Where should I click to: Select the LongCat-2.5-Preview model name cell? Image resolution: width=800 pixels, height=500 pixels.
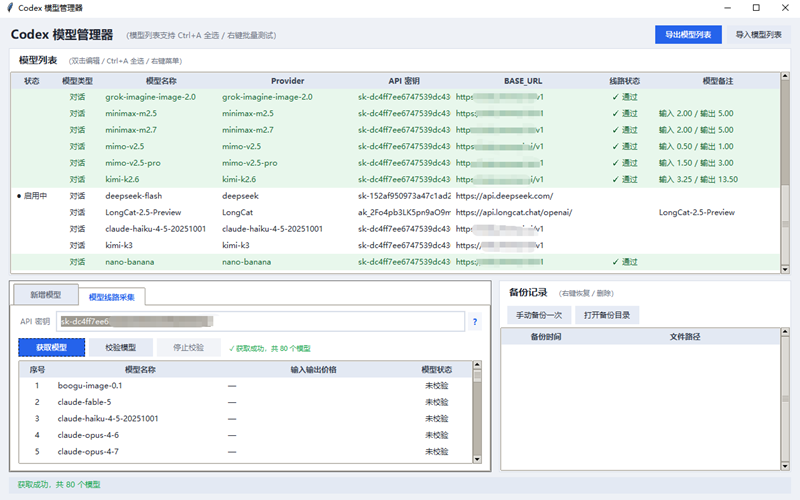coord(143,212)
